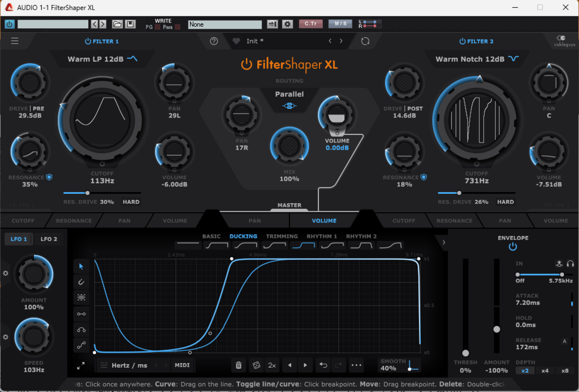Open Warm Notch 12dB filter type selector
579x392 pixels.
click(x=477, y=59)
